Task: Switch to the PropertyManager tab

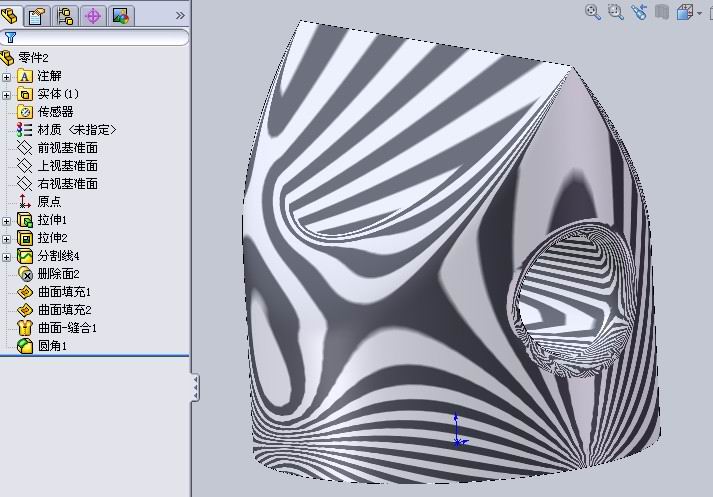Action: pyautogui.click(x=37, y=16)
